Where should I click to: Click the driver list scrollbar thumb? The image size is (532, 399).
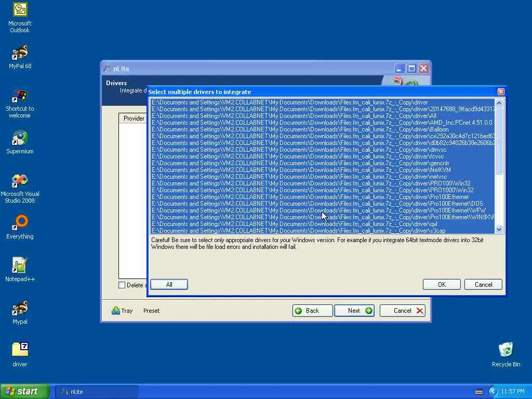coord(499,140)
